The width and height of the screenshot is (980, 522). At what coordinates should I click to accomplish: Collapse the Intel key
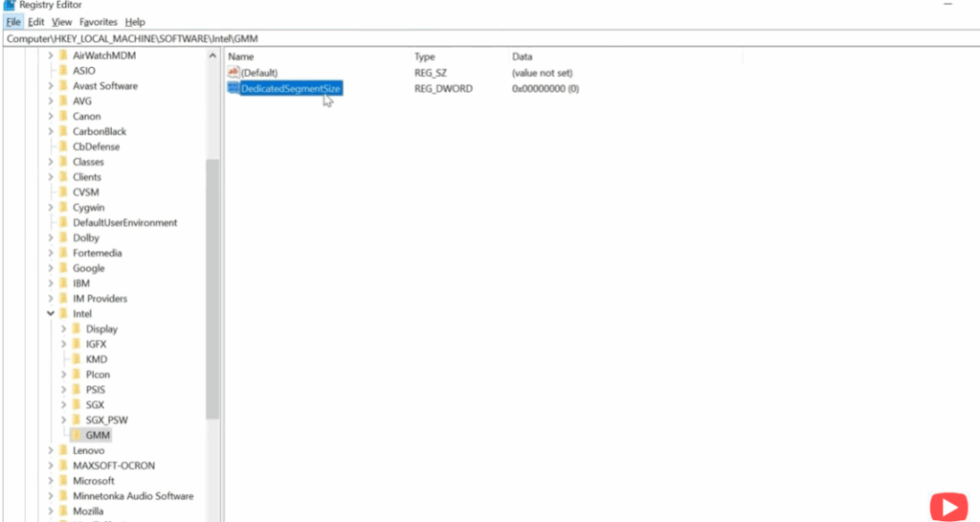[51, 314]
